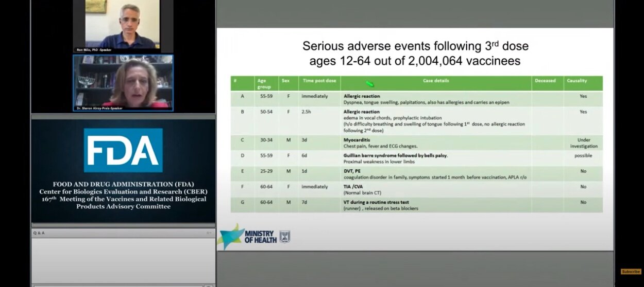Open the Q & A panel options menu
Screen dimensions: 644x287
(209, 233)
